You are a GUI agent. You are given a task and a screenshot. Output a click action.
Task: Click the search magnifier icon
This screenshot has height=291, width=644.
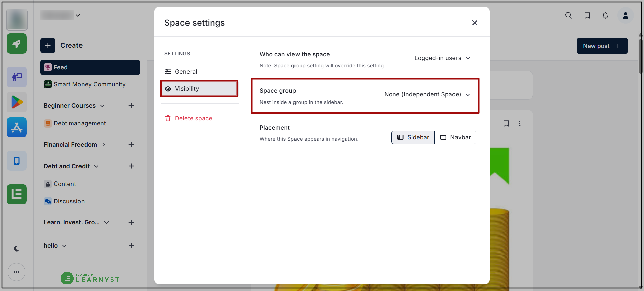(568, 15)
